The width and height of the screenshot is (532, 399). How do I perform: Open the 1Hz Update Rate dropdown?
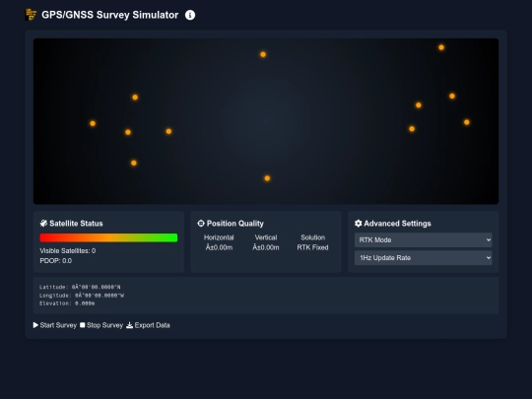pos(423,258)
